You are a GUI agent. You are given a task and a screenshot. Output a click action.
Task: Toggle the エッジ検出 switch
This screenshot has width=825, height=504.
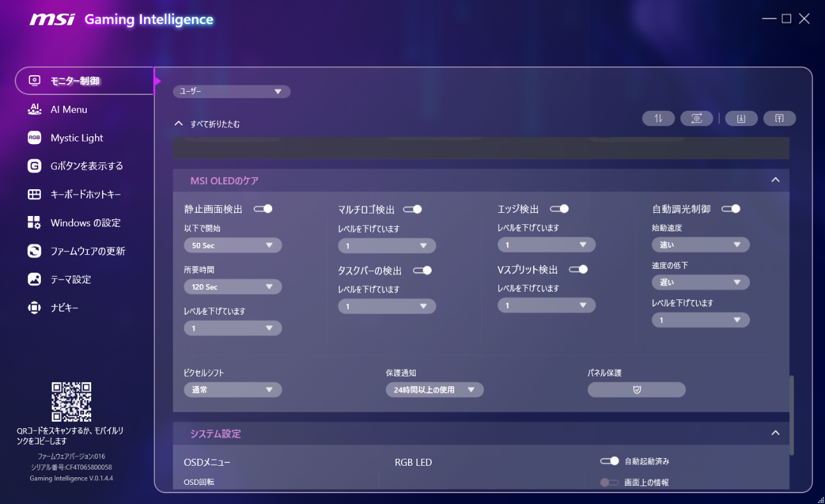tap(560, 208)
